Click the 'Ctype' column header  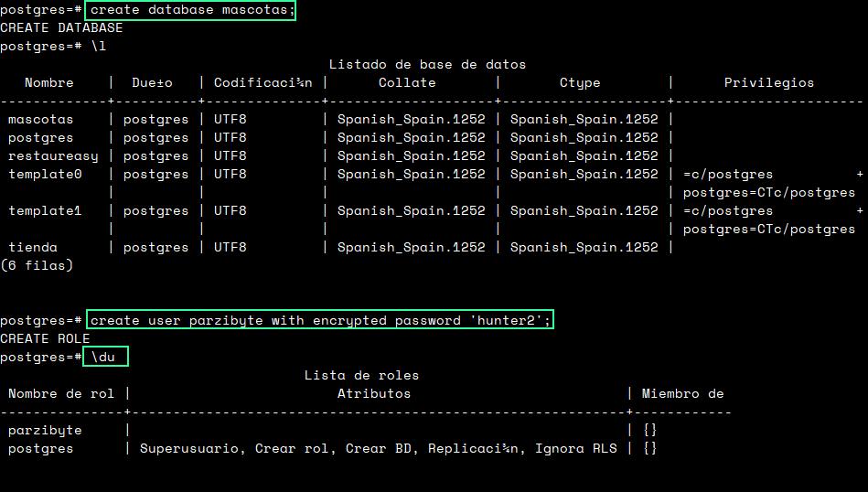tap(580, 83)
